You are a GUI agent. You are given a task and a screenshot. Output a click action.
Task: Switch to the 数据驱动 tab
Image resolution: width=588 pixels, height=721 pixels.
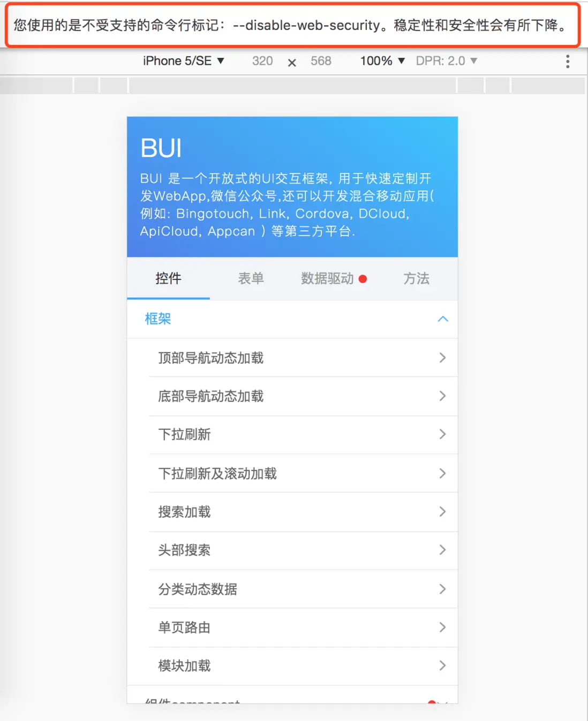point(334,278)
